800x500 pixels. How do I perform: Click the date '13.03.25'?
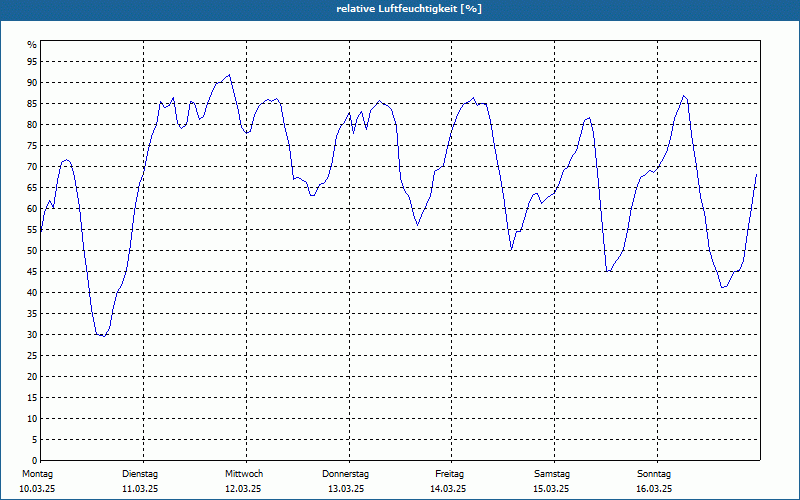346,489
